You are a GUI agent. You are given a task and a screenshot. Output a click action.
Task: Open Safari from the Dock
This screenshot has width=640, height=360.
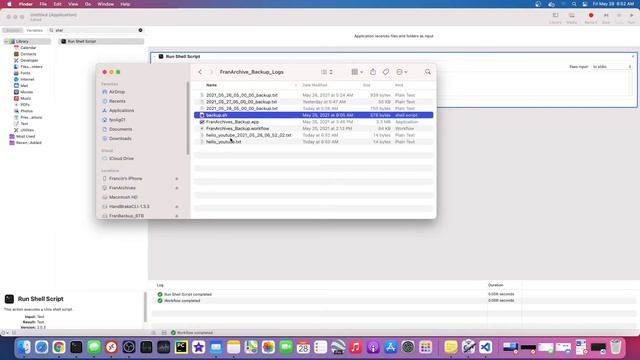(x=41, y=347)
